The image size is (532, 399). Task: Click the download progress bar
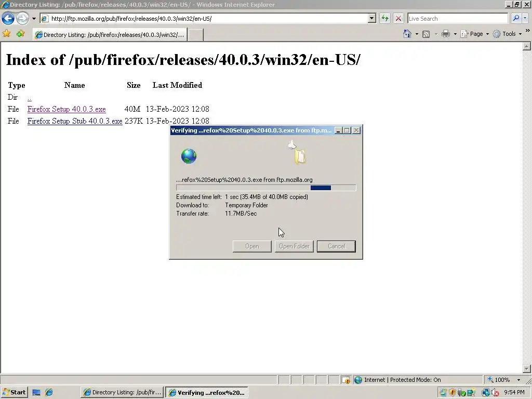click(266, 188)
